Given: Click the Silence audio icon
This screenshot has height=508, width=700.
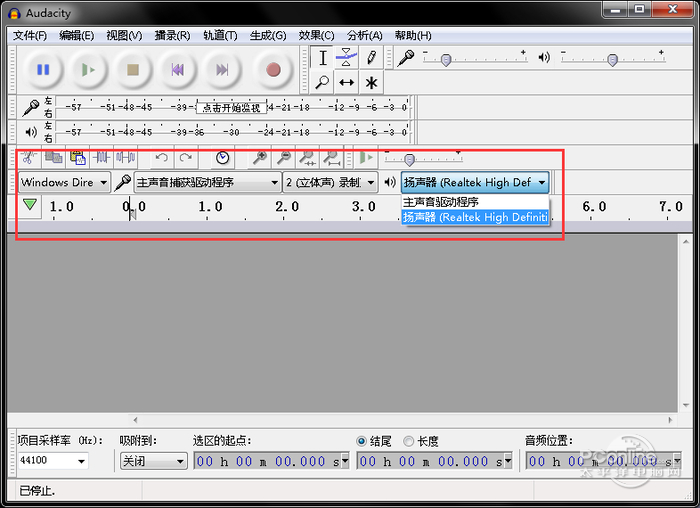Looking at the screenshot, I should pyautogui.click(x=125, y=157).
